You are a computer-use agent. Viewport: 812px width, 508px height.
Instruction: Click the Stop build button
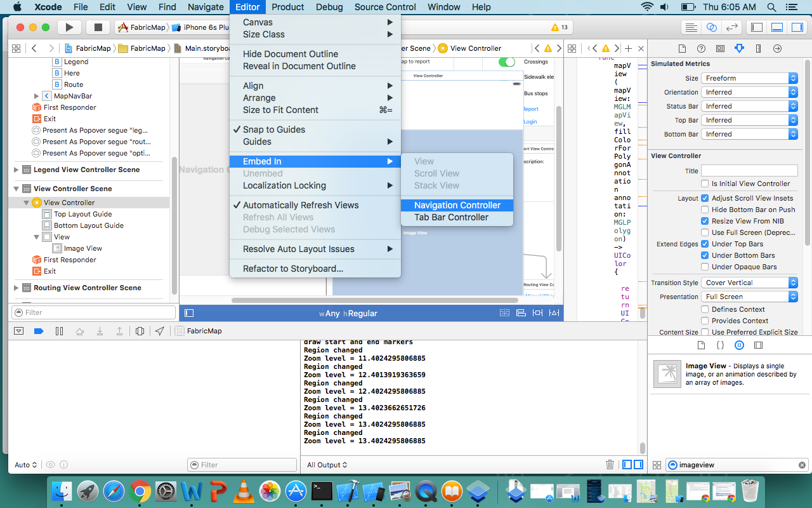click(x=98, y=27)
